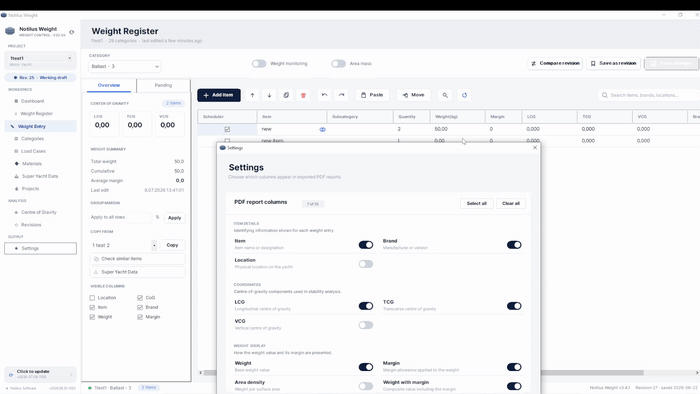Screen dimensions: 700x394
Task: Toggle LCG column in the PDF report
Action: click(x=366, y=306)
